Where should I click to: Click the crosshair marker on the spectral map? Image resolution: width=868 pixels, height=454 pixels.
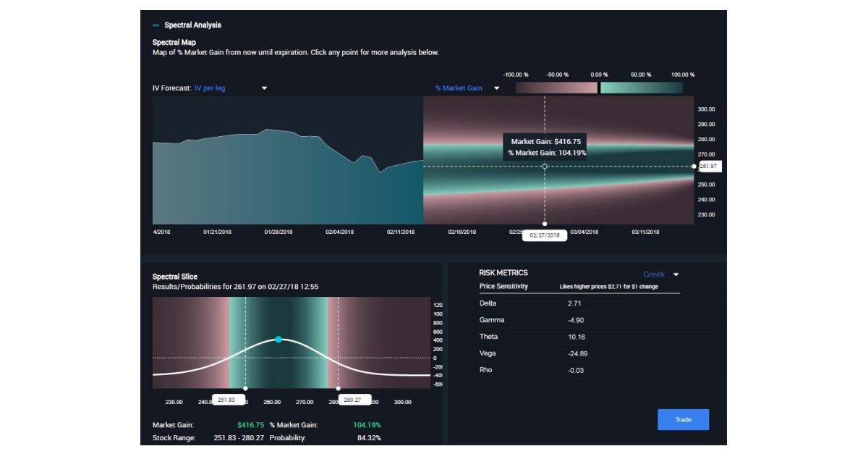pyautogui.click(x=544, y=167)
